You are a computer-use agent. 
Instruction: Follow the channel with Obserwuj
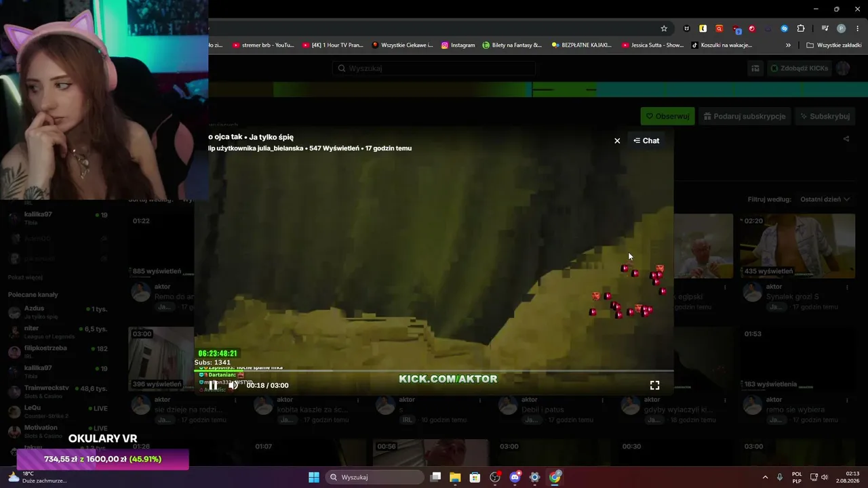pos(668,117)
